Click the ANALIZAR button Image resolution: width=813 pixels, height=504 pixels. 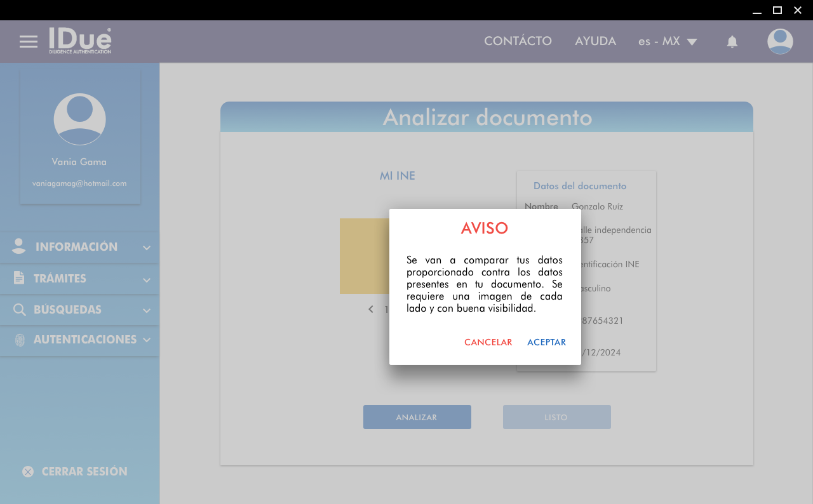[417, 417]
